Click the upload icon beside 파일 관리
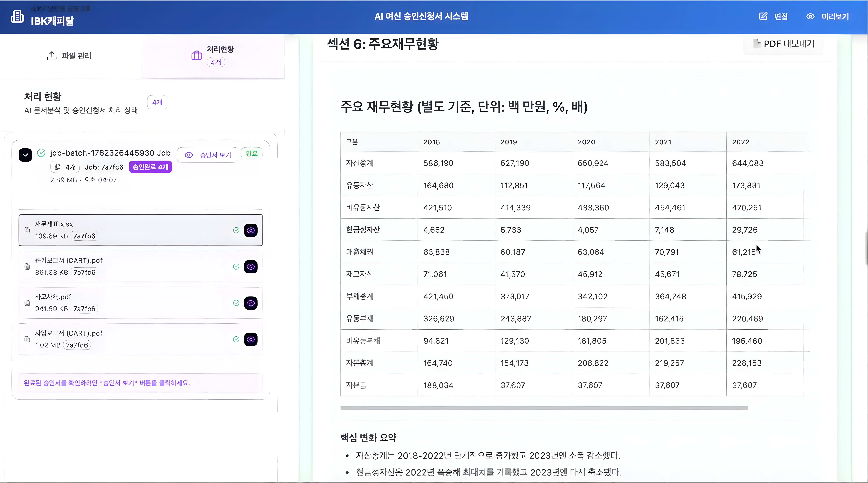 tap(52, 56)
